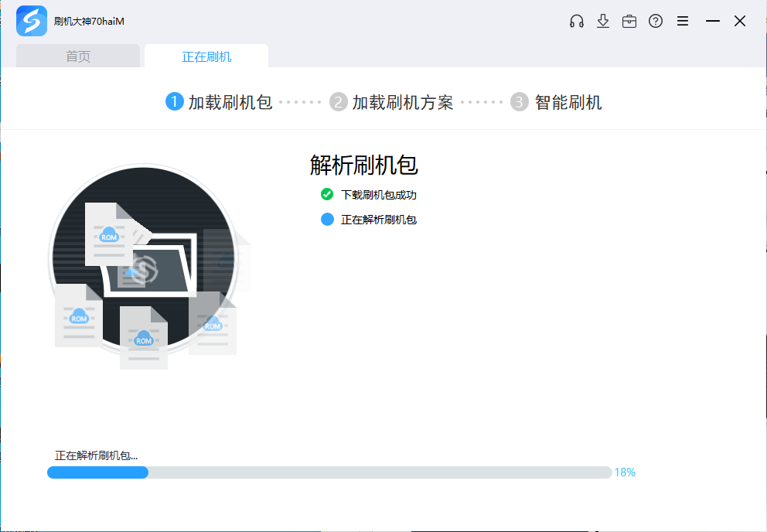The width and height of the screenshot is (767, 532).
Task: Click the blue 刷机大神 app logo
Action: coord(32,22)
